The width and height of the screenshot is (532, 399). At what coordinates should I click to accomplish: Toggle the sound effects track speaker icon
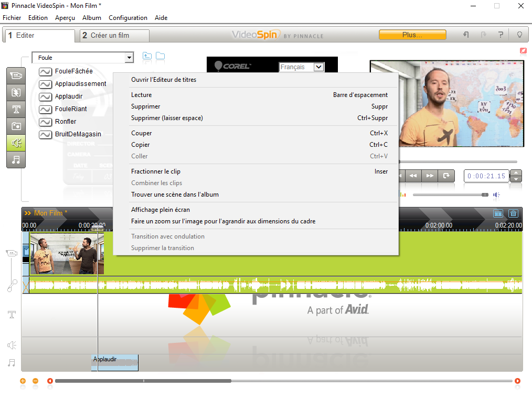coord(12,345)
